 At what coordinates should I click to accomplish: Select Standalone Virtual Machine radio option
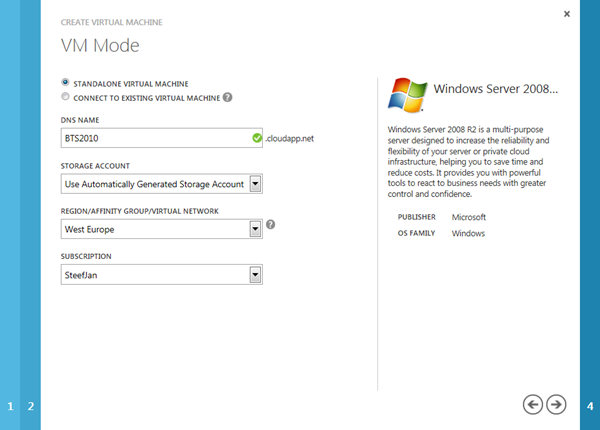66,83
